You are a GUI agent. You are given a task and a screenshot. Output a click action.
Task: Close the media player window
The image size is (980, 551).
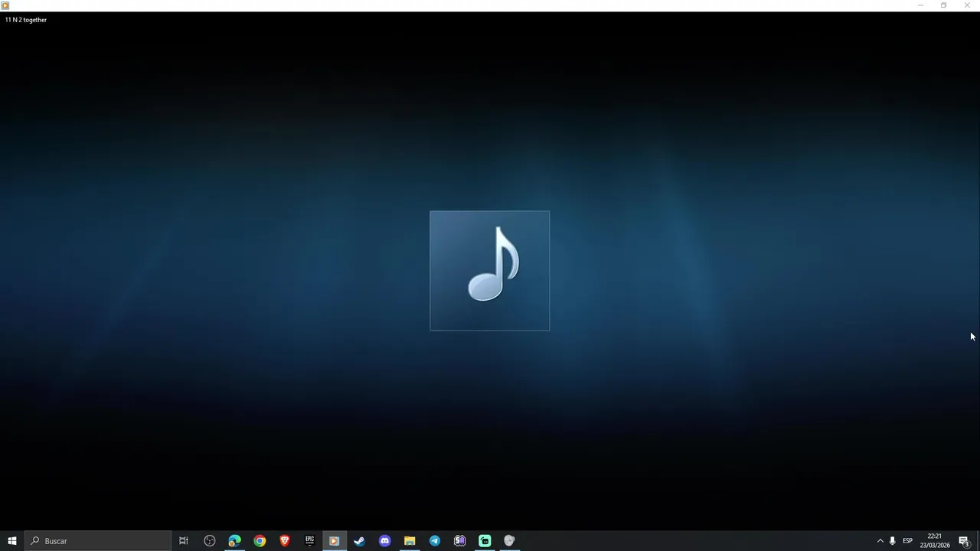(x=967, y=5)
